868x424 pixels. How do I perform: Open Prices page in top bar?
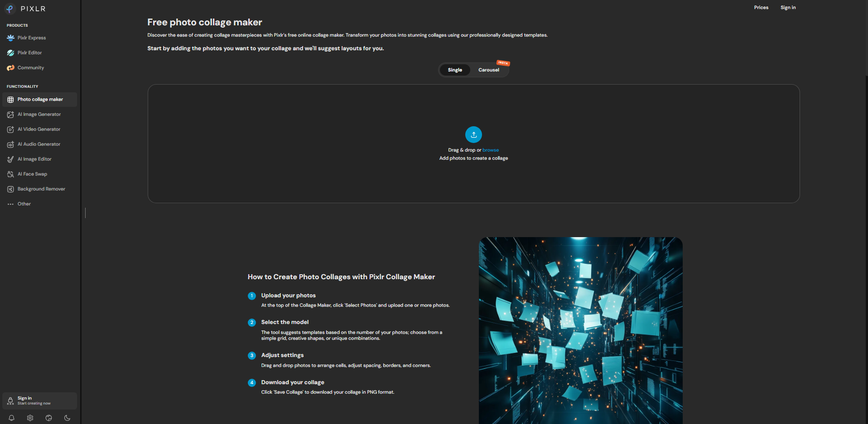pos(761,8)
